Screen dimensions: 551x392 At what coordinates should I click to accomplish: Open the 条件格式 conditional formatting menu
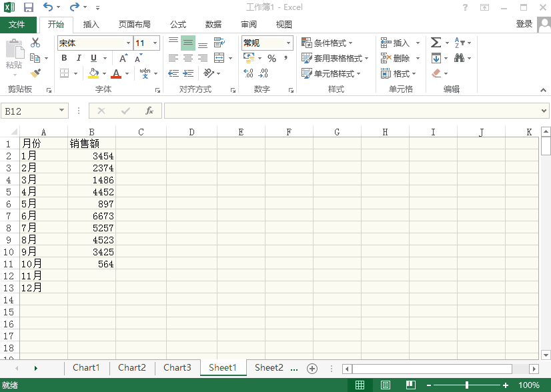pyautogui.click(x=327, y=43)
